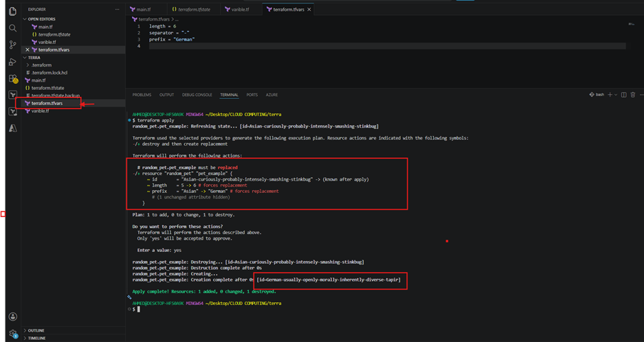644x342 pixels.
Task: Open Explorer more actions ellipsis menu
Action: [x=117, y=9]
